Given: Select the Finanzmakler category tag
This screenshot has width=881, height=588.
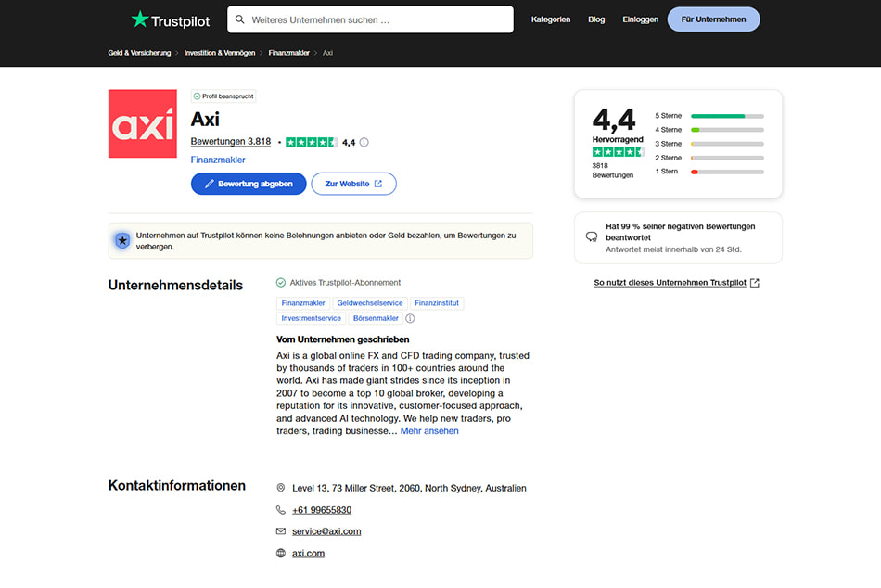Looking at the screenshot, I should [303, 303].
